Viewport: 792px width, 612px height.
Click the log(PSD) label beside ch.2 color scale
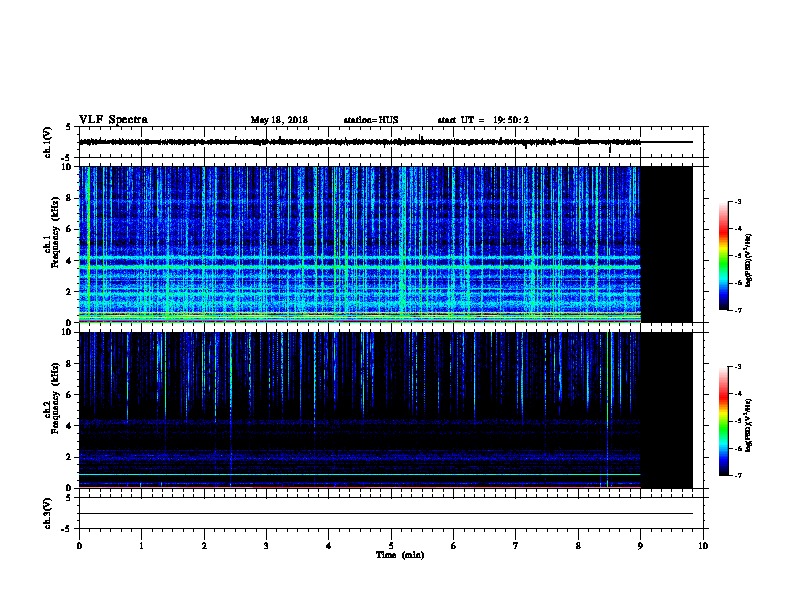click(x=749, y=425)
